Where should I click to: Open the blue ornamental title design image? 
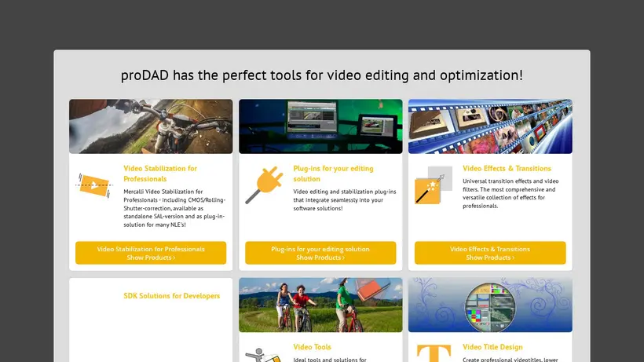click(x=490, y=305)
